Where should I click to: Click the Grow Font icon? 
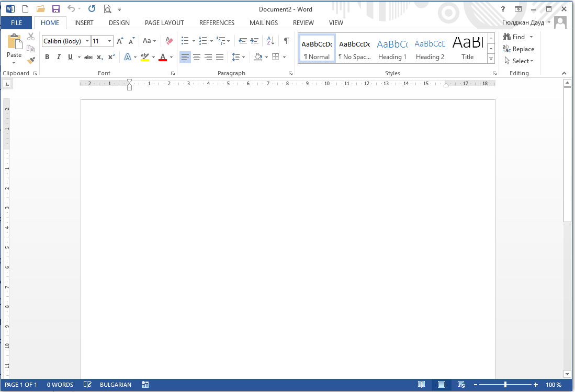coord(120,41)
